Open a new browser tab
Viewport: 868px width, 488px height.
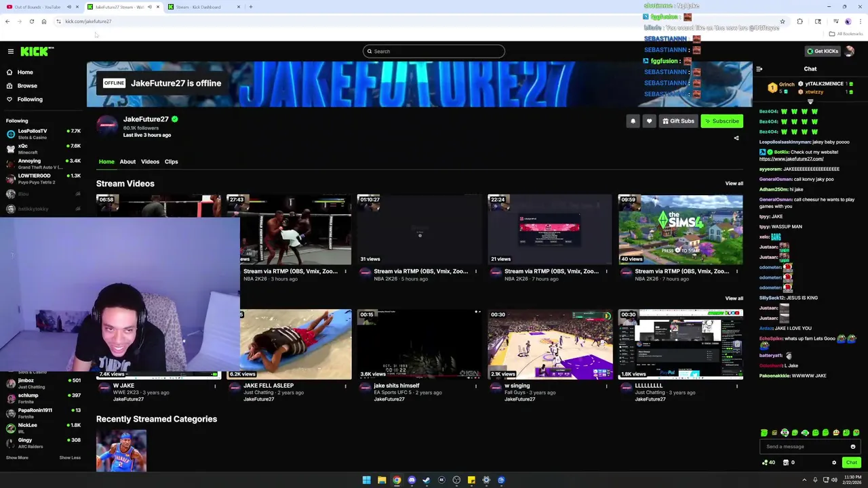[251, 7]
